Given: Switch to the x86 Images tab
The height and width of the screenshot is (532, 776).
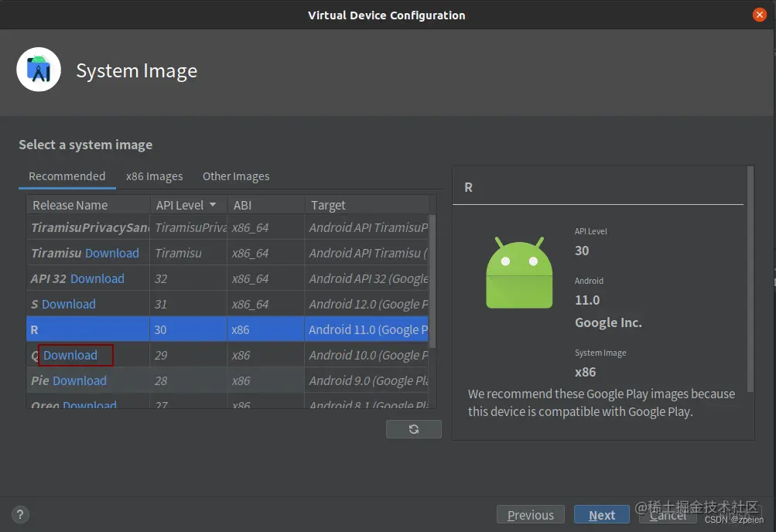Looking at the screenshot, I should (155, 176).
